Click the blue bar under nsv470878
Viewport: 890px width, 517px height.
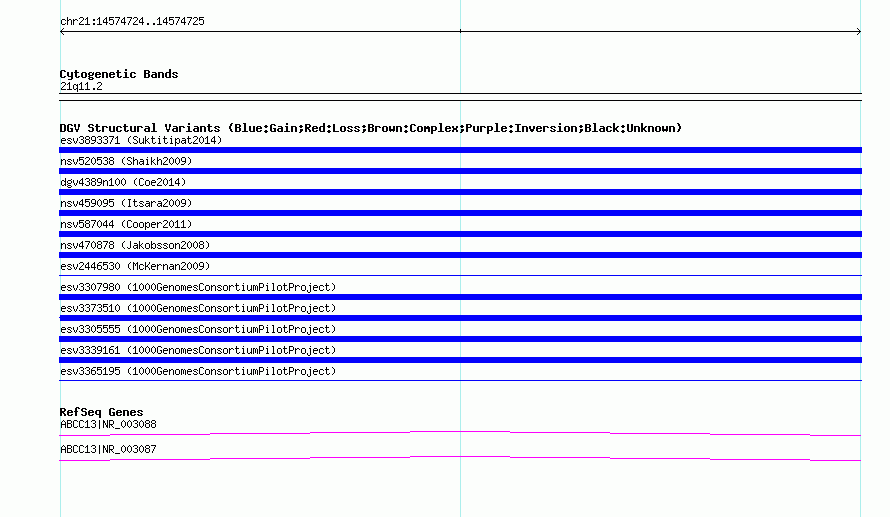(460, 255)
